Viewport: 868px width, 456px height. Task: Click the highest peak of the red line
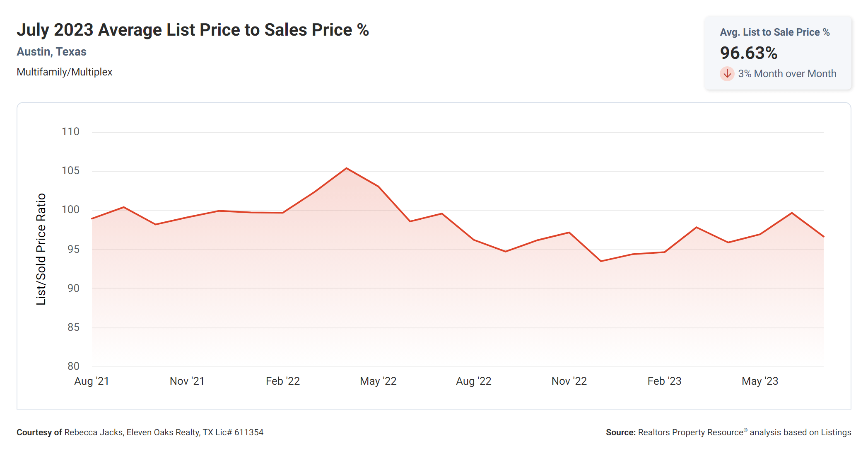tap(347, 168)
